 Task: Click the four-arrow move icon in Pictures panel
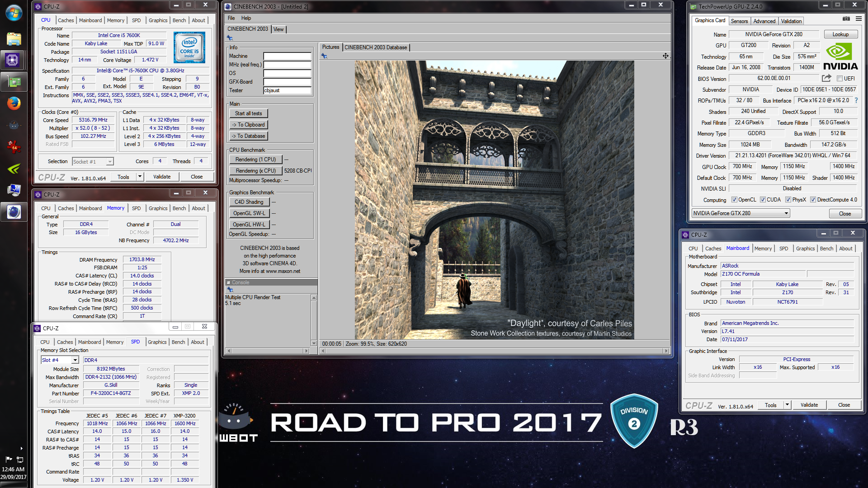665,56
